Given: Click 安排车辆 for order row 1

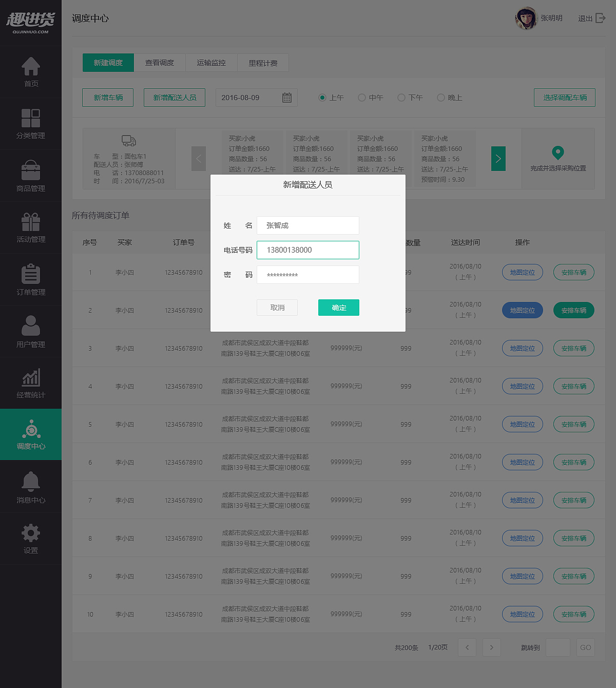Looking at the screenshot, I should point(574,272).
